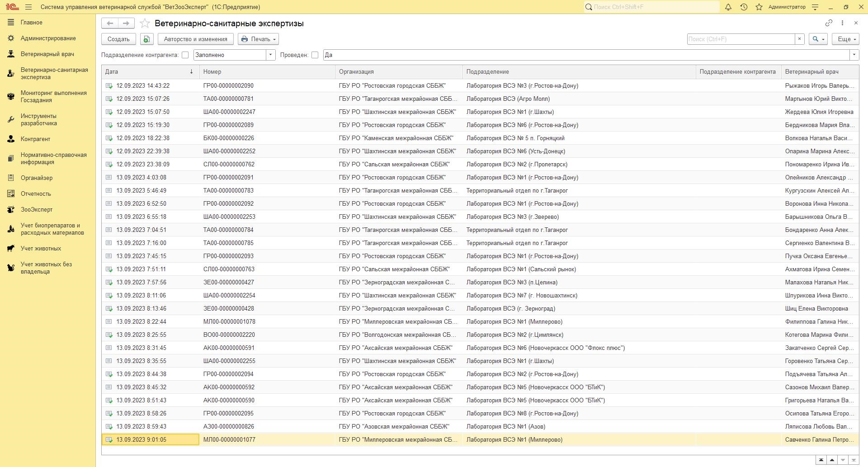
Task: Open Ветеринарно-санитарная экспертиза section
Action: [x=54, y=73]
